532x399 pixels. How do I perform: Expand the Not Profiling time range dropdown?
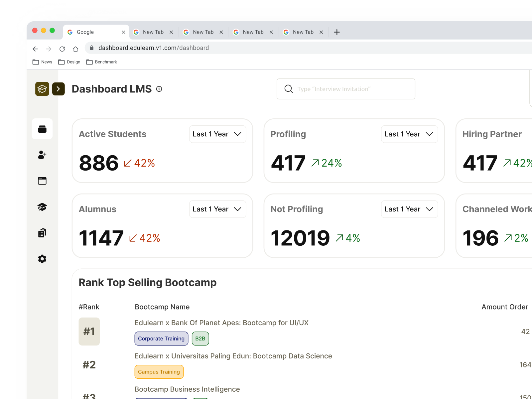coord(409,209)
